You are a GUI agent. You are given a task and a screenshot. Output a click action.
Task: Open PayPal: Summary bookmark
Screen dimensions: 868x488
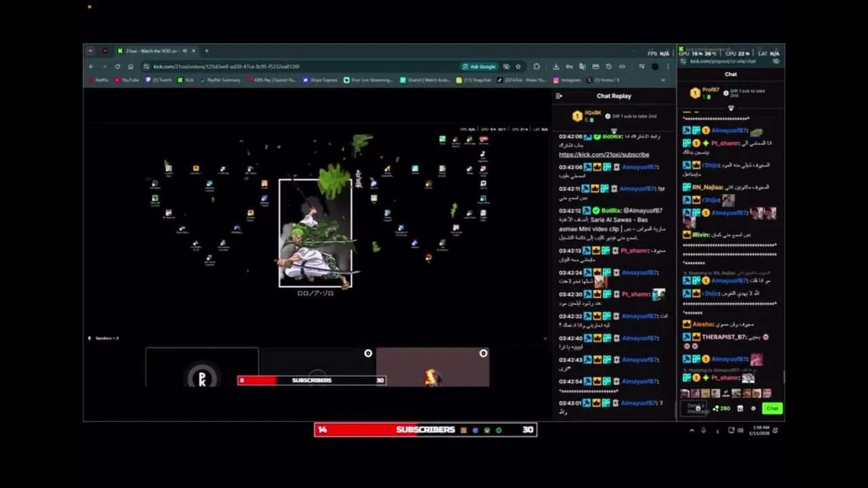point(220,80)
